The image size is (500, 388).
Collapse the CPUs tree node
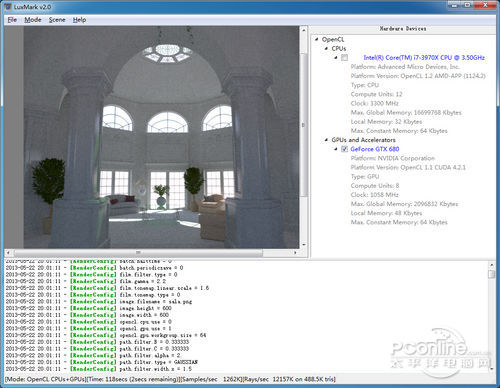tap(326, 49)
